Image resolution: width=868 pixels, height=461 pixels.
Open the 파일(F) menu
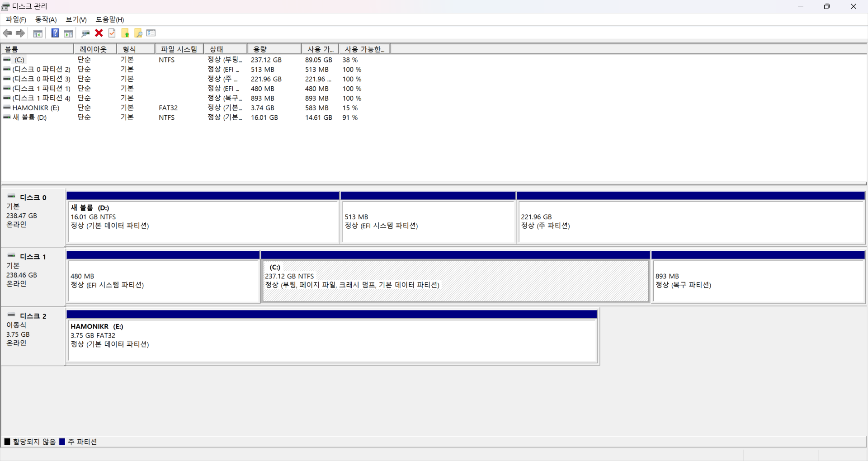tap(16, 19)
